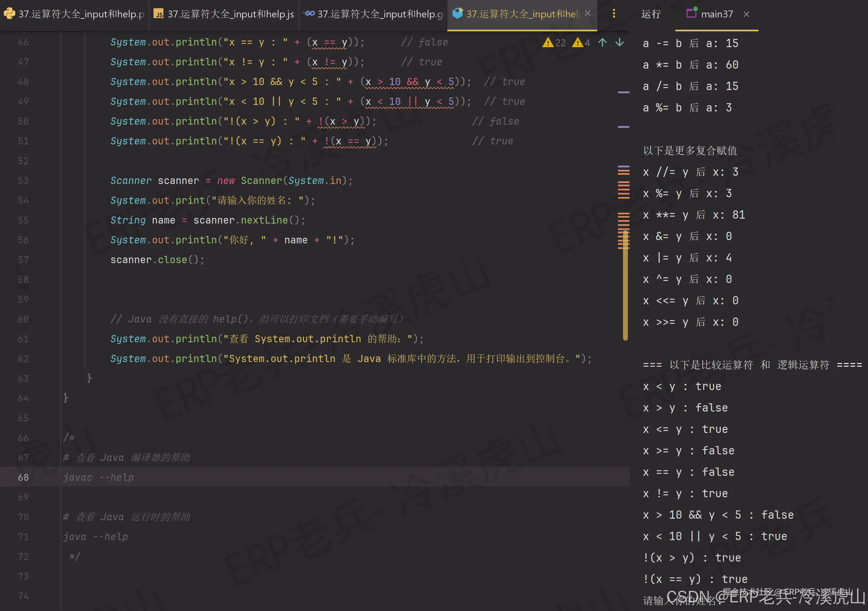Viewport: 868px width, 611px height.
Task: Click the purple stripe mark in error gutter
Action: pos(623,92)
